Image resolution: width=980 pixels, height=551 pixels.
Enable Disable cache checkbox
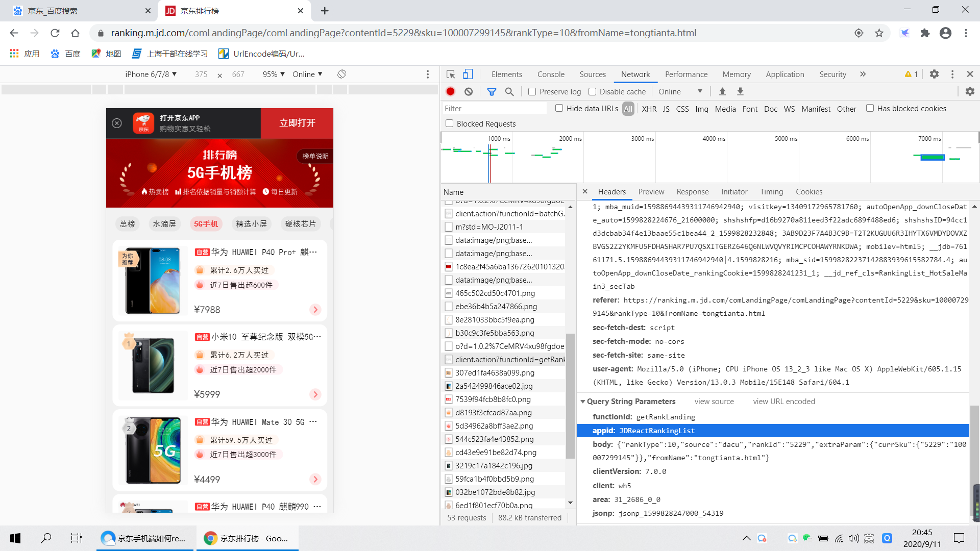592,92
